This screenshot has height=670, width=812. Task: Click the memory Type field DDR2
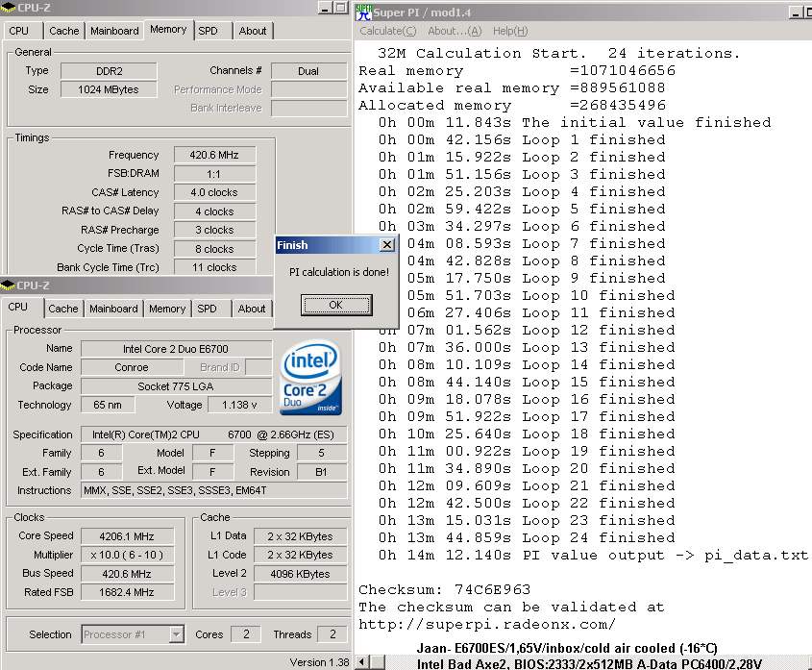(x=109, y=71)
